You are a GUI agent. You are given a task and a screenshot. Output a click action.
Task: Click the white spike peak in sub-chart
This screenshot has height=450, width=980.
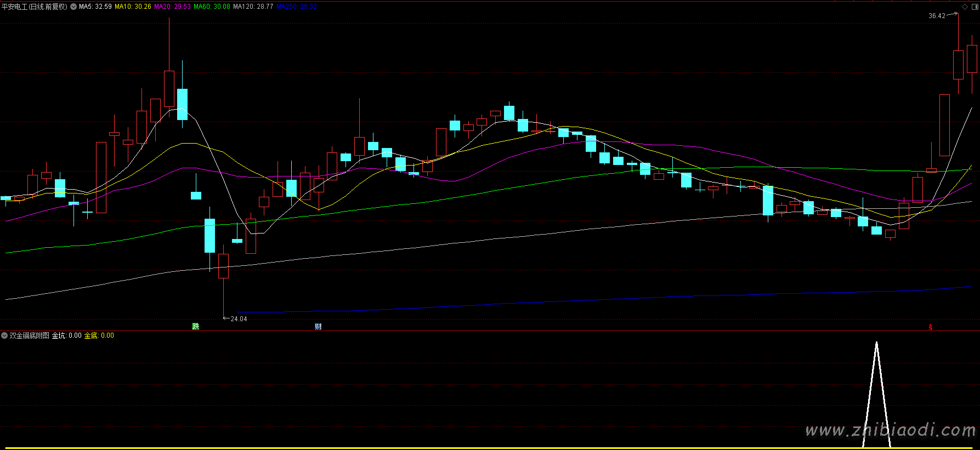tap(876, 343)
